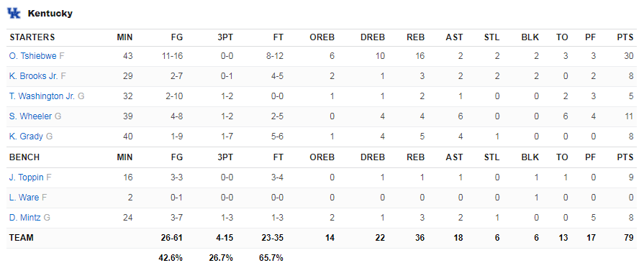Click the starters OREB header
The image size is (644, 268).
pyautogui.click(x=322, y=37)
